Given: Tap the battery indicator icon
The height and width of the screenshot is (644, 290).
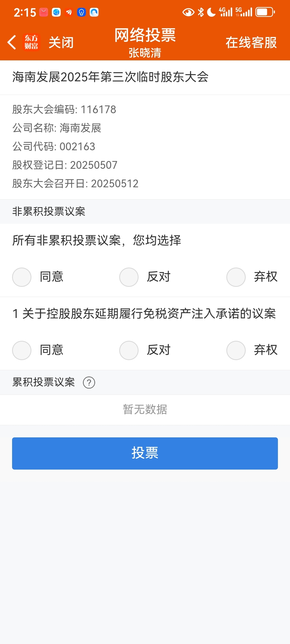Looking at the screenshot, I should 265,12.
